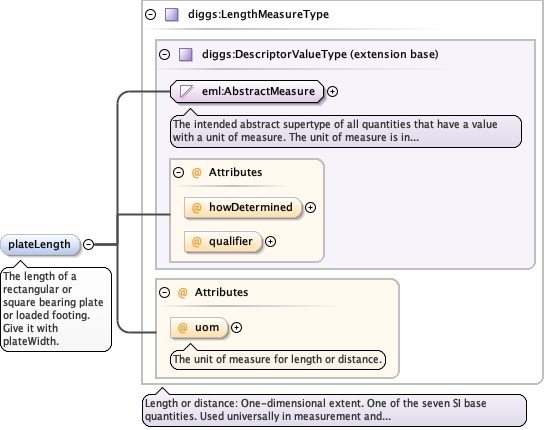Expand the qualifier attribute details
This screenshot has height=430, width=545.
[x=270, y=242]
